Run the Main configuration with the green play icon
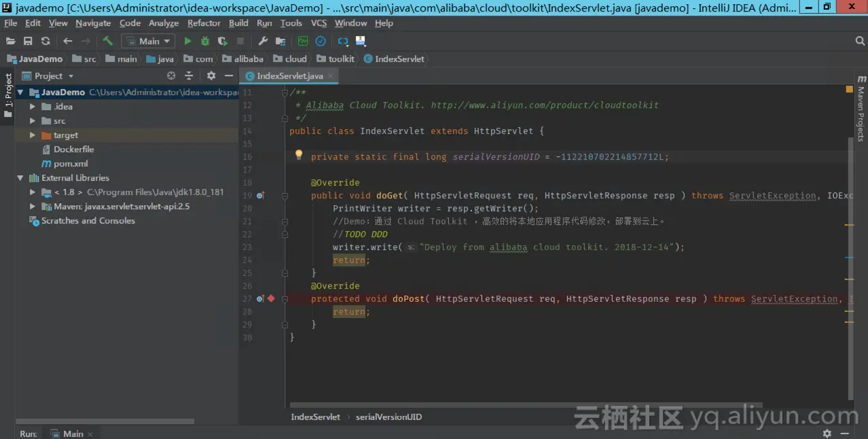 [x=187, y=41]
